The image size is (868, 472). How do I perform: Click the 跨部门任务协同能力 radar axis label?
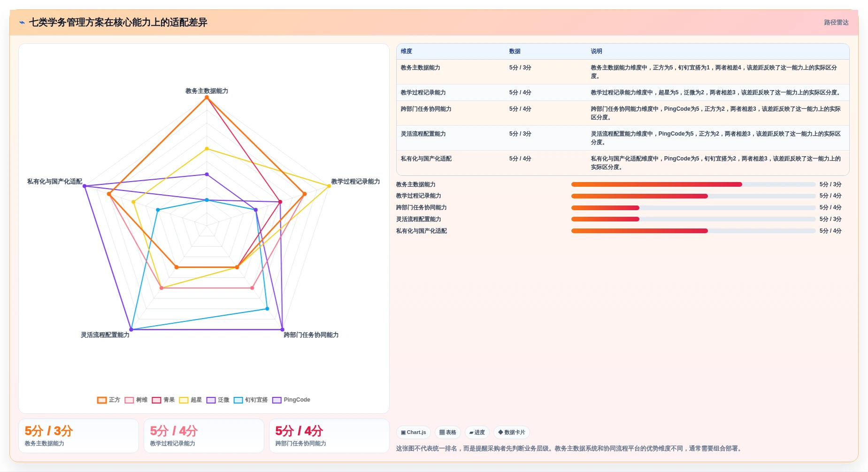pos(311,335)
